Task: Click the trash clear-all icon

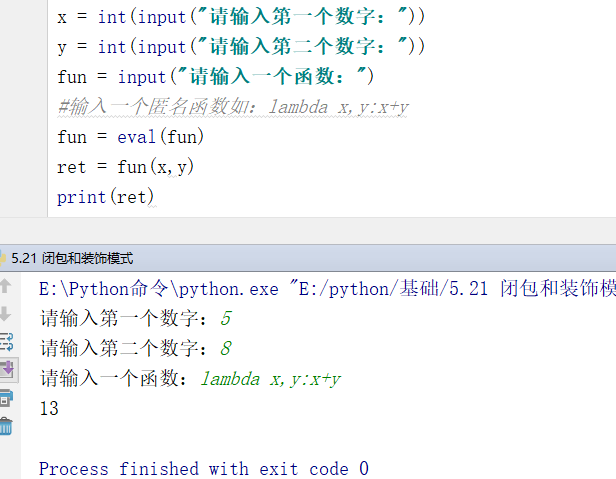Action: pos(6,426)
